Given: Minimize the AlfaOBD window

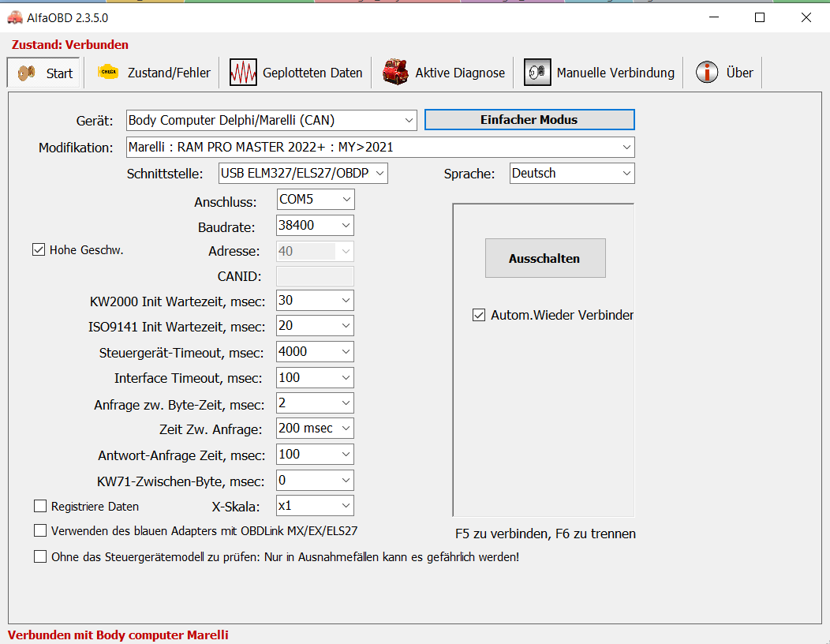Looking at the screenshot, I should (x=714, y=17).
